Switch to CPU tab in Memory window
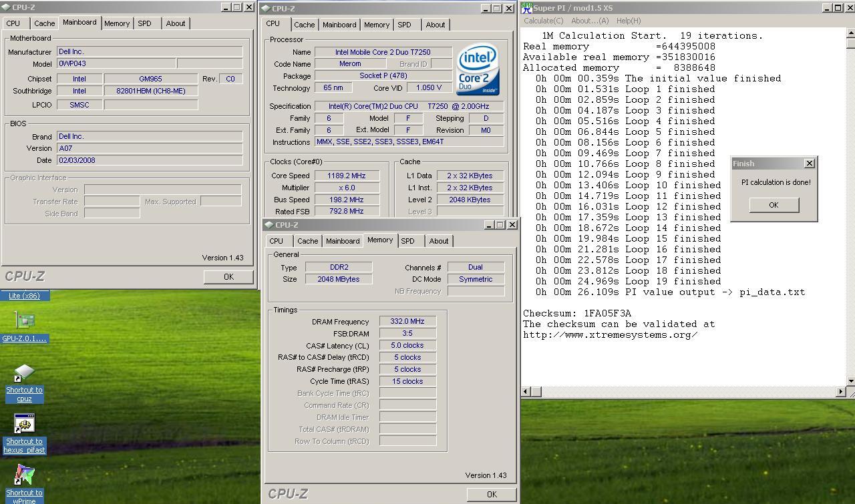Screen dimensions: 855x504 pos(277,241)
